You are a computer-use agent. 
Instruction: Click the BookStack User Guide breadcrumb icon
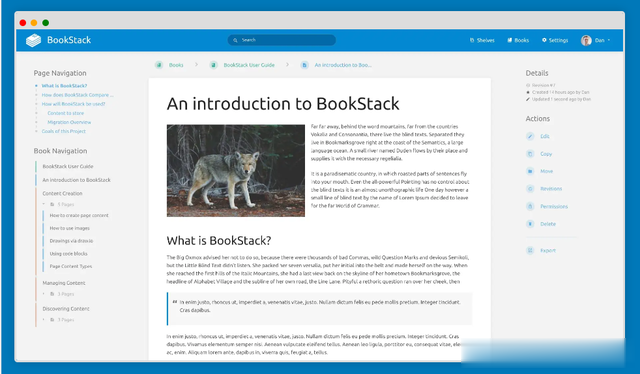click(x=213, y=65)
